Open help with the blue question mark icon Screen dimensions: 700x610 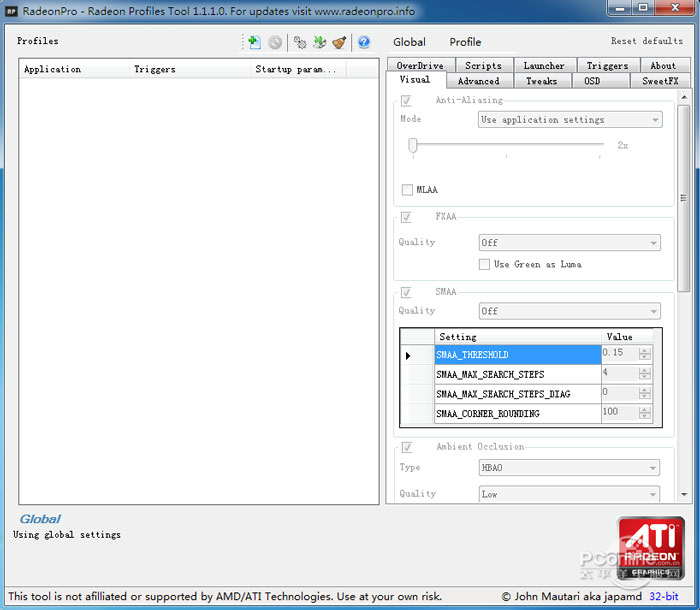364,42
